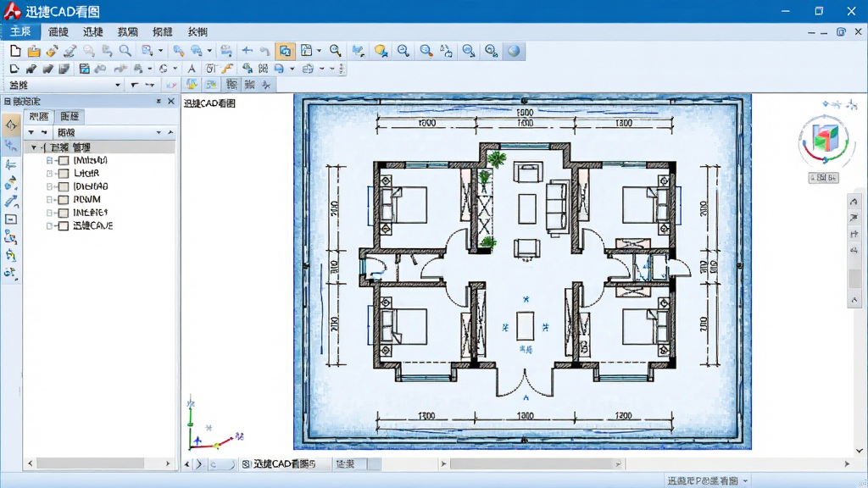Click the vertical scrollbar down arrow at right
The height and width of the screenshot is (488, 868).
tap(860, 451)
